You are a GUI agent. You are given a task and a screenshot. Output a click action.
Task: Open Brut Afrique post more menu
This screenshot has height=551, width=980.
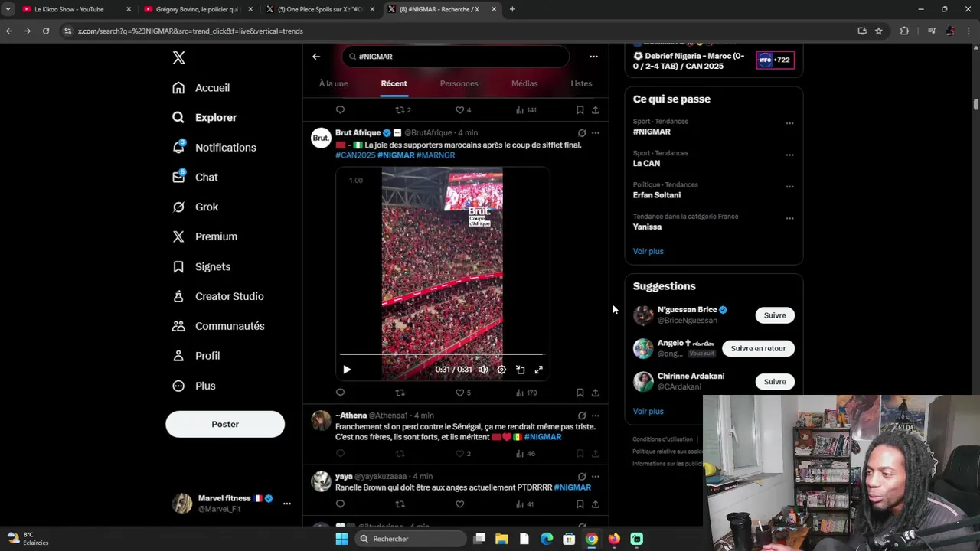point(596,133)
